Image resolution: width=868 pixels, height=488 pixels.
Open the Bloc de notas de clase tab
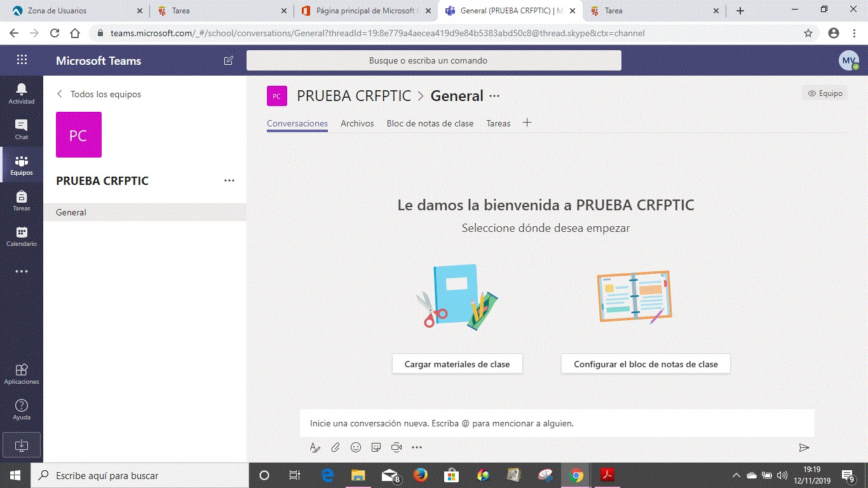[430, 123]
